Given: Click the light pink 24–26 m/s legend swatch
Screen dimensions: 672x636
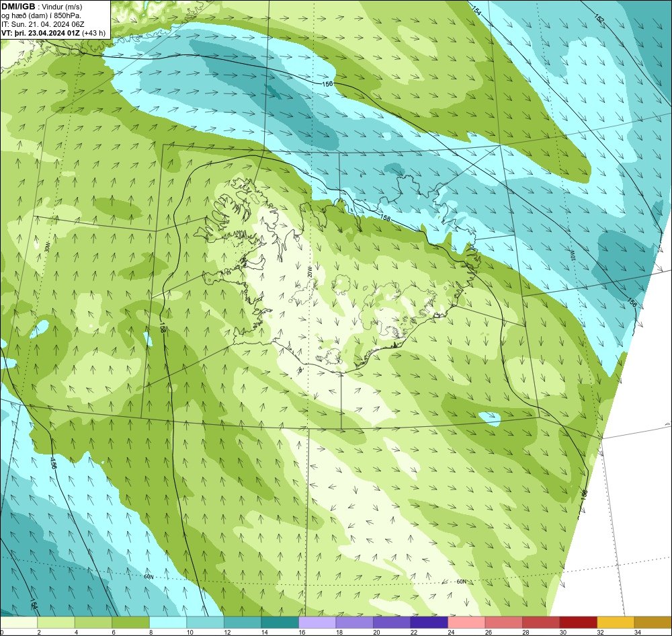Looking at the screenshot, I should click(466, 623).
